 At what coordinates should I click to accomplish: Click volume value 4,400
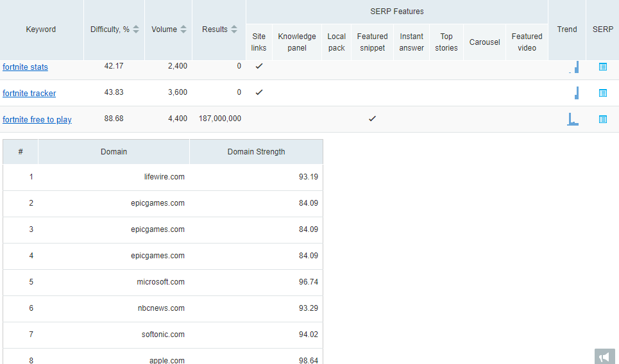(178, 119)
